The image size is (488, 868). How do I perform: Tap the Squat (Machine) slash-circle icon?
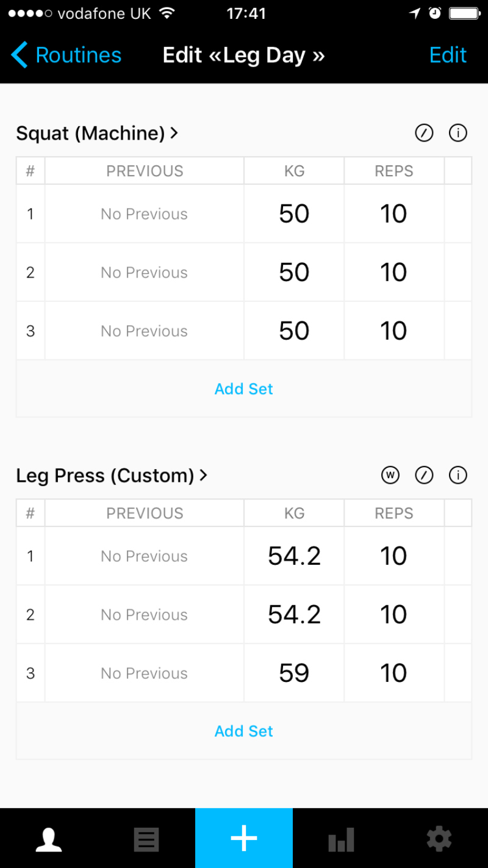point(424,133)
